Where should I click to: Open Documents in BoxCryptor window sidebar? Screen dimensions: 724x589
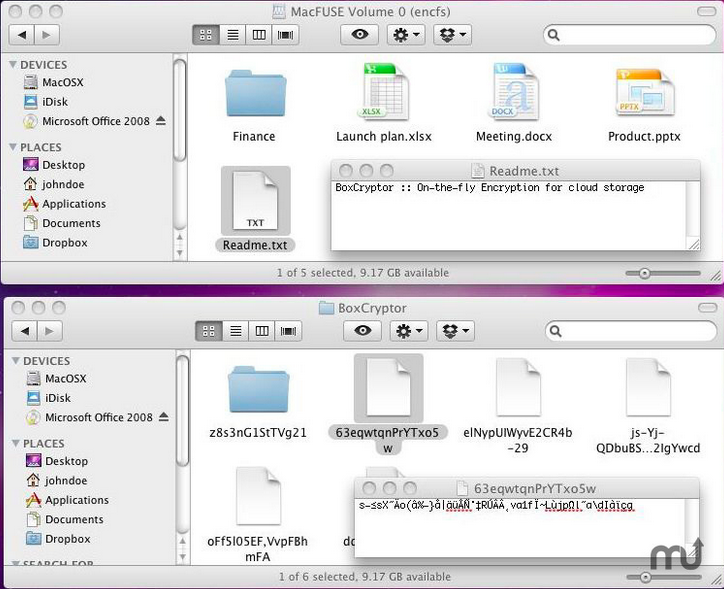[64, 519]
